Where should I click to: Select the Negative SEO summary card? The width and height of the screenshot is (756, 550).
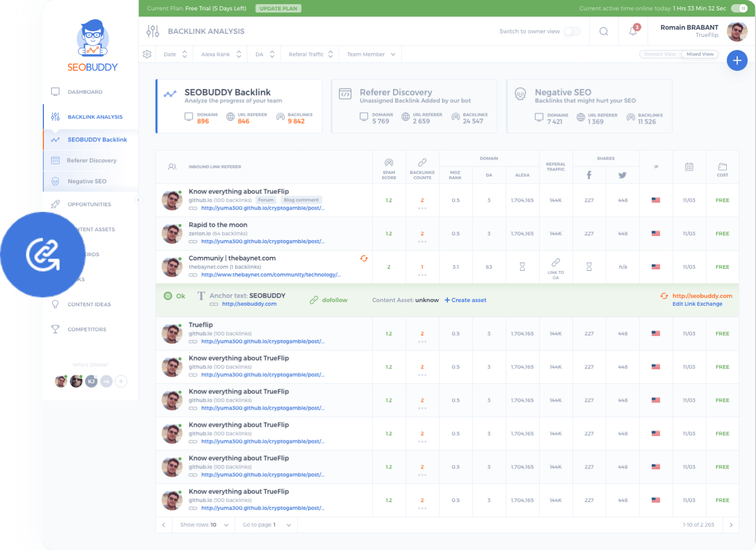pos(589,106)
